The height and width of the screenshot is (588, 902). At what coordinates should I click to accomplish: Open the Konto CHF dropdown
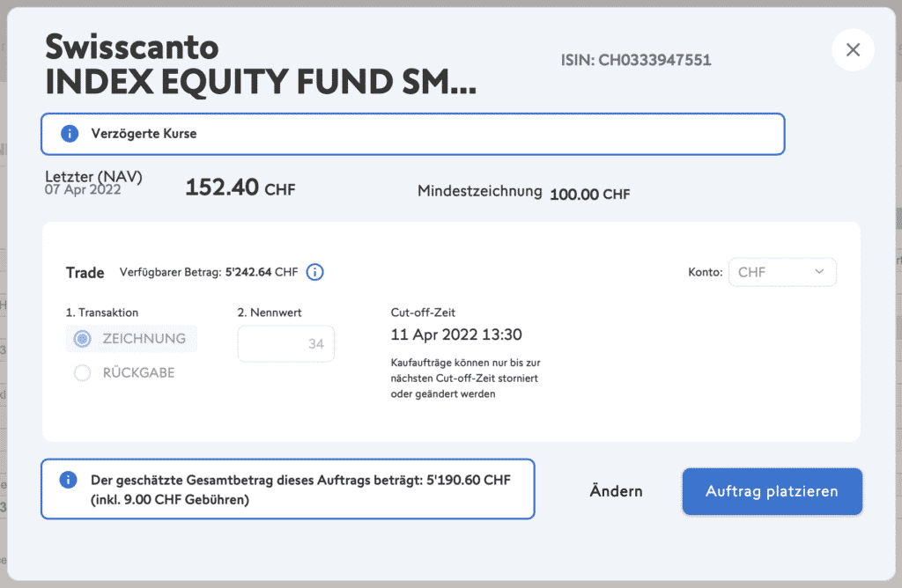click(x=782, y=273)
